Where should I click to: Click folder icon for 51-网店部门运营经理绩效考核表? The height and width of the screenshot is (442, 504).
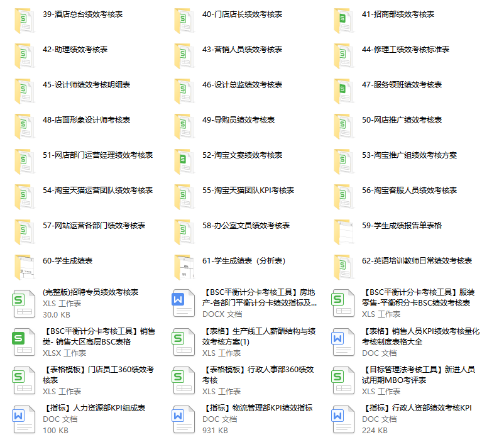click(x=25, y=162)
